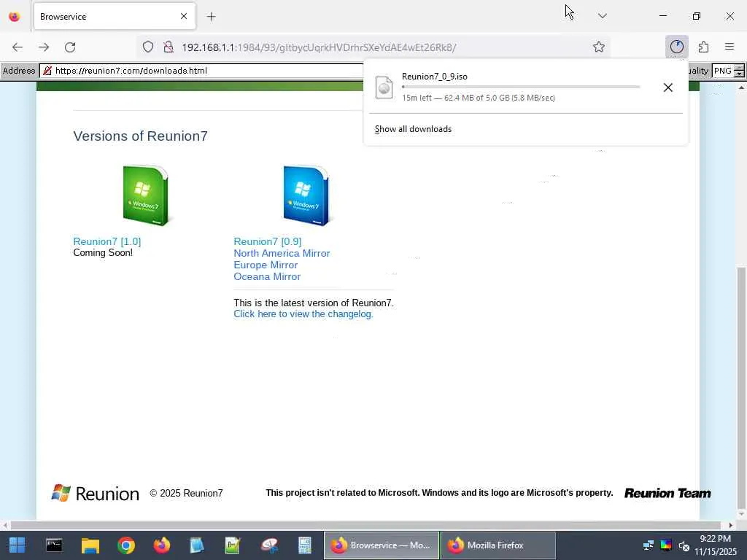Click the vertical scrollbar thumb

[741, 388]
